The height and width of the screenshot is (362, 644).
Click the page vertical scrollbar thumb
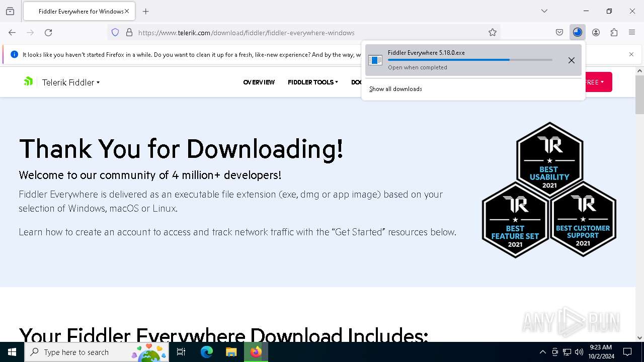point(639,95)
